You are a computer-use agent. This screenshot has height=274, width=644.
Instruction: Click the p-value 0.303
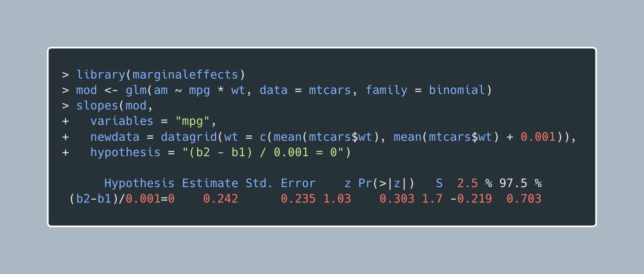tap(397, 199)
